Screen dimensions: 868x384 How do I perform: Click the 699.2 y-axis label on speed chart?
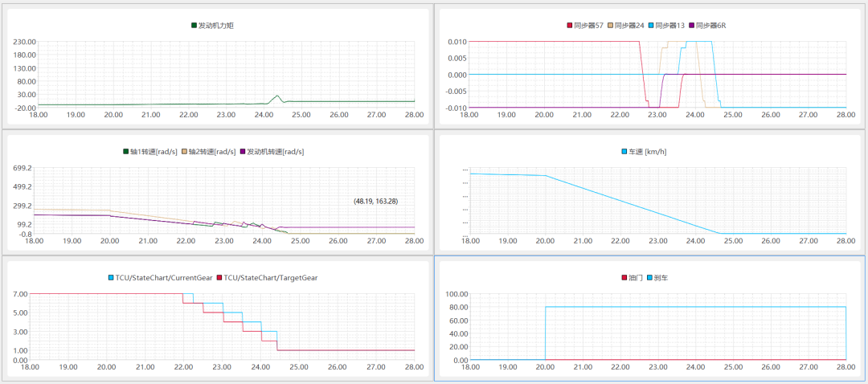point(22,167)
